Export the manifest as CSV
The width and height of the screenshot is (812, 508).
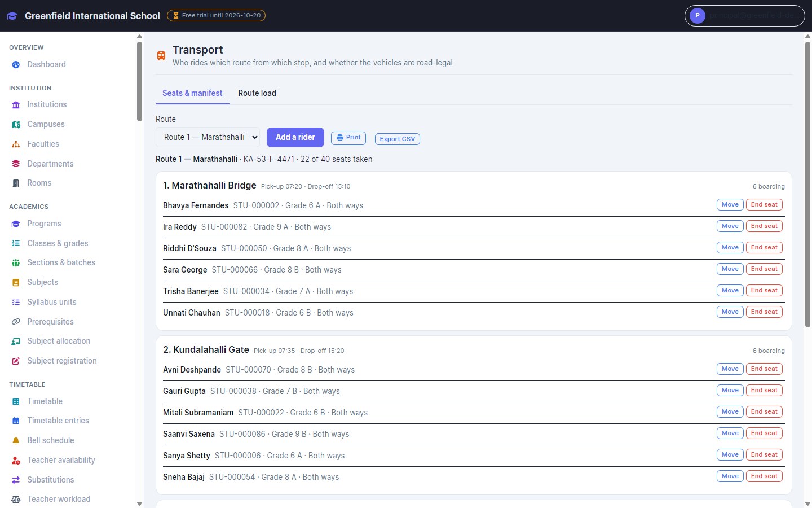(398, 139)
